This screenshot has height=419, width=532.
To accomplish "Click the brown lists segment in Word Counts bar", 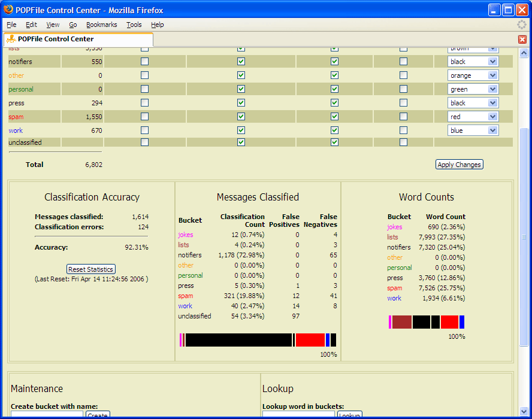I will coord(402,322).
